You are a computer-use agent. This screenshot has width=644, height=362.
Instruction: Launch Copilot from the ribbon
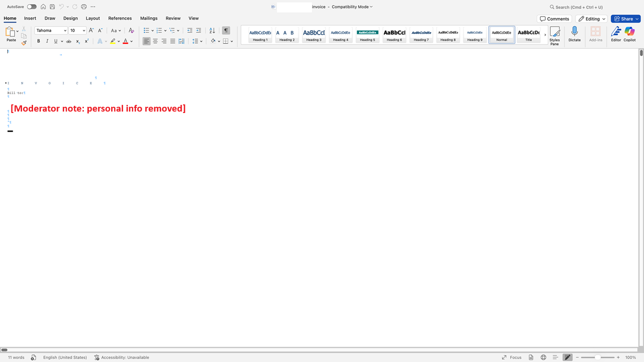630,34
